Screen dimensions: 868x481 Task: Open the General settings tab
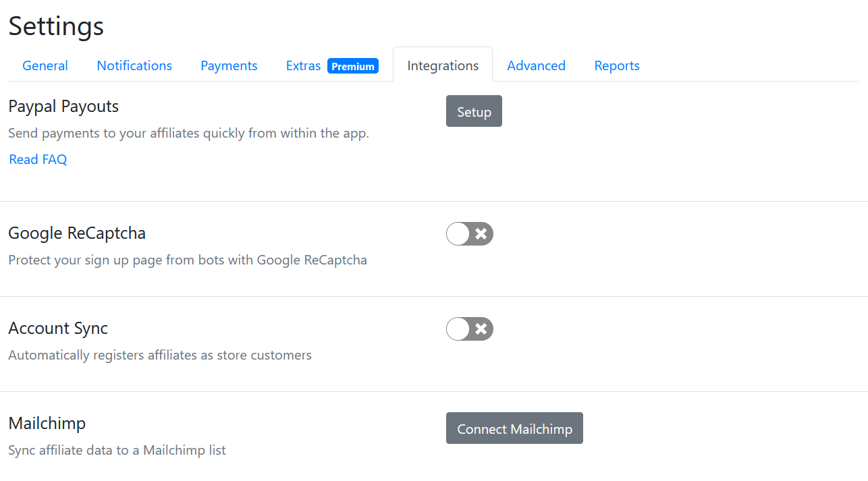pos(45,65)
